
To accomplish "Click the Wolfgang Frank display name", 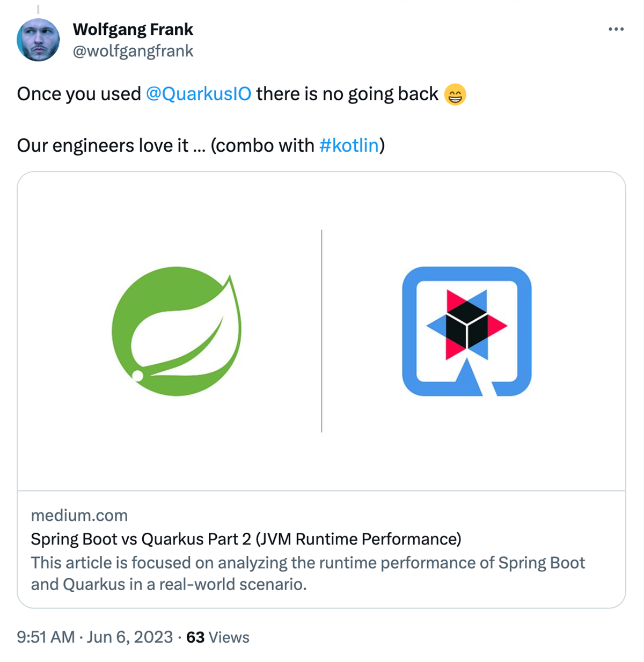I will tap(133, 29).
